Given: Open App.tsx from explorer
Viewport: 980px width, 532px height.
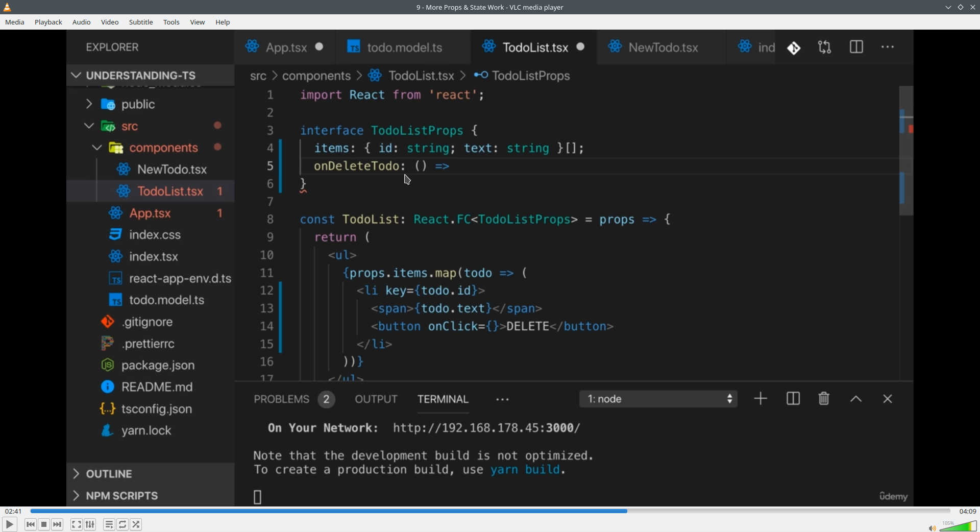Looking at the screenshot, I should (x=151, y=213).
